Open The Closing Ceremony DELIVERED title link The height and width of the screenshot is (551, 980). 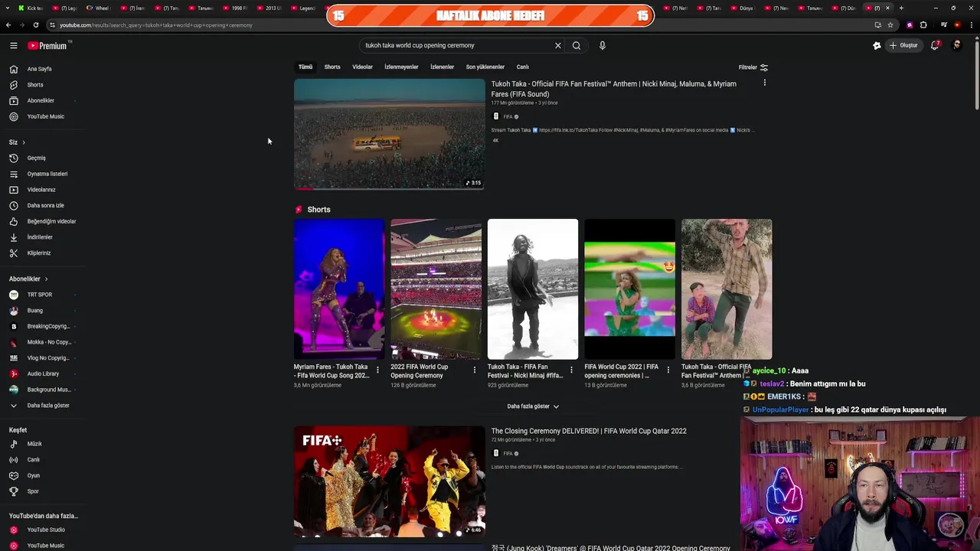[589, 431]
